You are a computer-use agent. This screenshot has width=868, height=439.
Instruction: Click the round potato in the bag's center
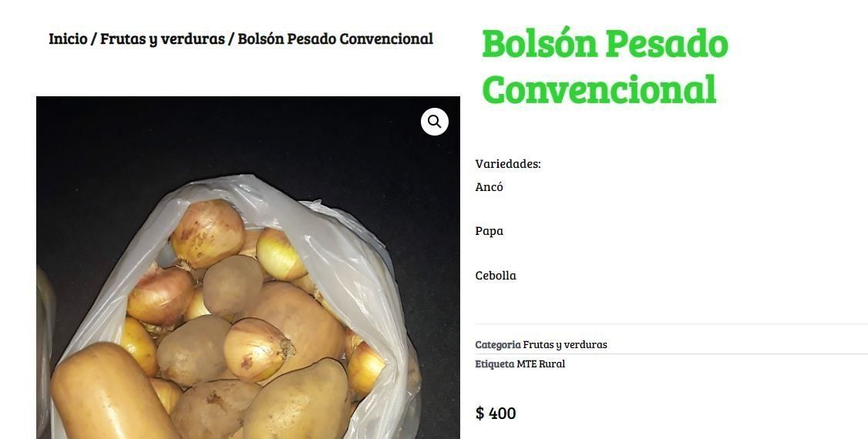[x=233, y=285]
